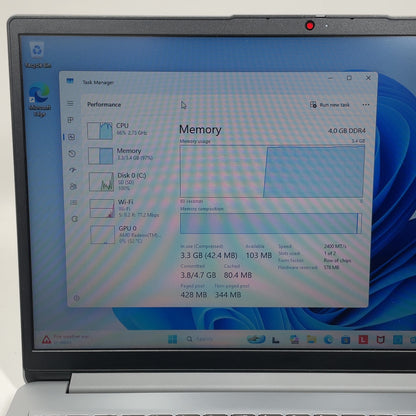Click the "3.8/4.7 GB" committed value

pos(198,275)
